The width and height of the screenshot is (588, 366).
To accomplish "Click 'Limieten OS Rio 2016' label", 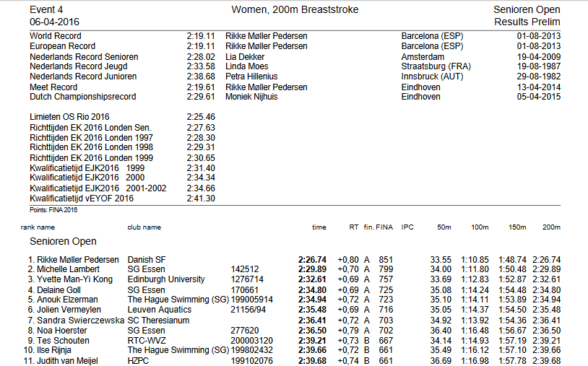I will (x=69, y=117).
